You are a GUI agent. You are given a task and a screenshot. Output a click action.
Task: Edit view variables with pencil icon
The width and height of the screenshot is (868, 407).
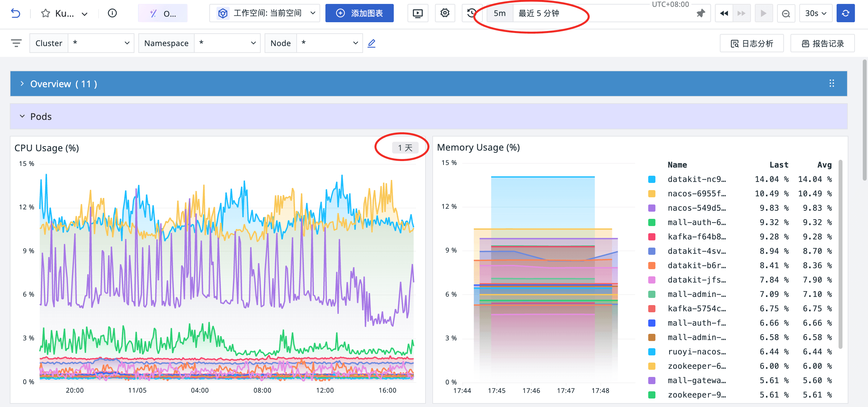pyautogui.click(x=371, y=43)
